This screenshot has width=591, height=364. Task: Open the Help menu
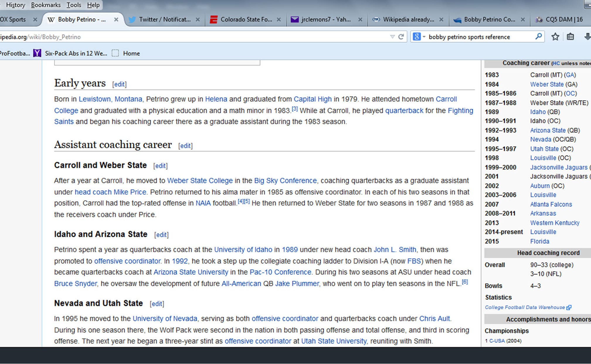pyautogui.click(x=93, y=5)
